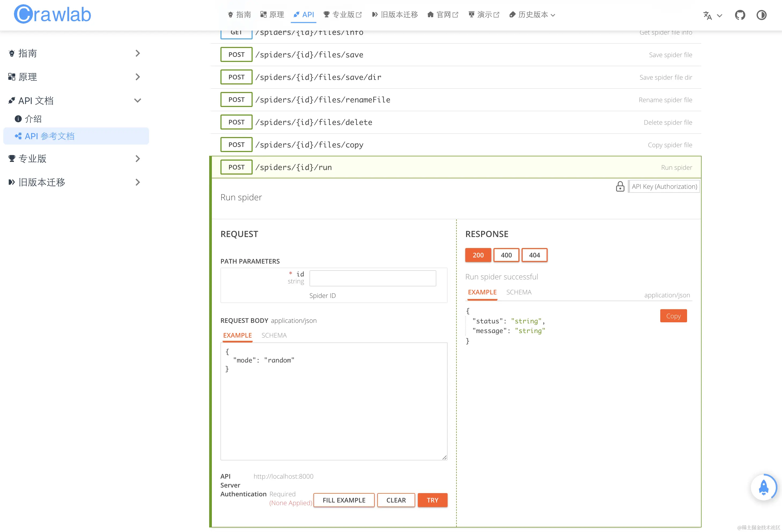Image resolution: width=782 pixels, height=532 pixels.
Task: Click the authorization padlock icon
Action: click(620, 186)
